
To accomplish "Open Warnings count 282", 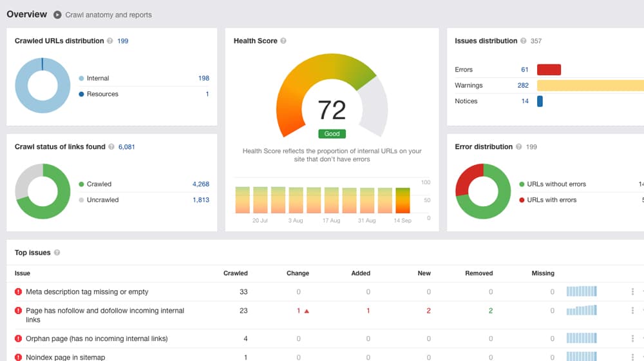I will [523, 85].
